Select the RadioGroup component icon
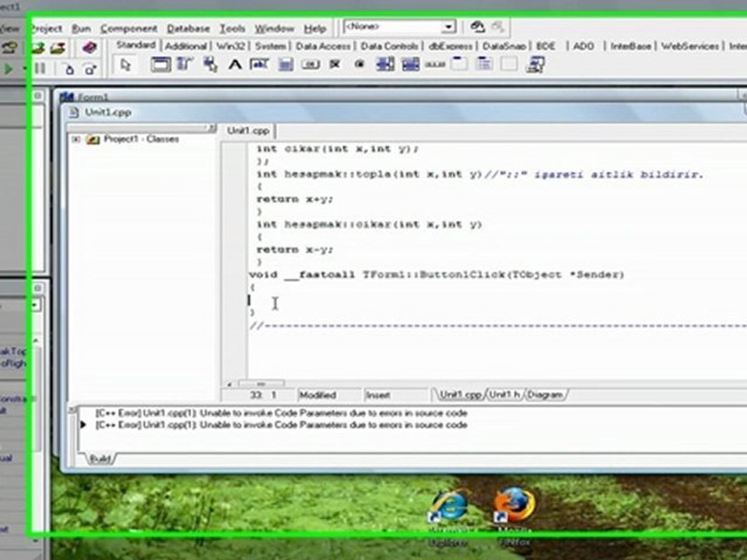 pos(484,64)
